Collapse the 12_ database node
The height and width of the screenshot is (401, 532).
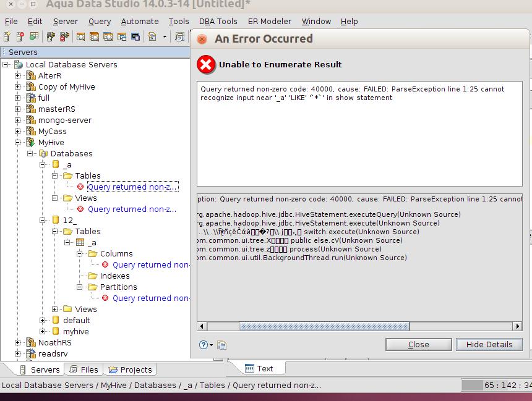tap(43, 220)
